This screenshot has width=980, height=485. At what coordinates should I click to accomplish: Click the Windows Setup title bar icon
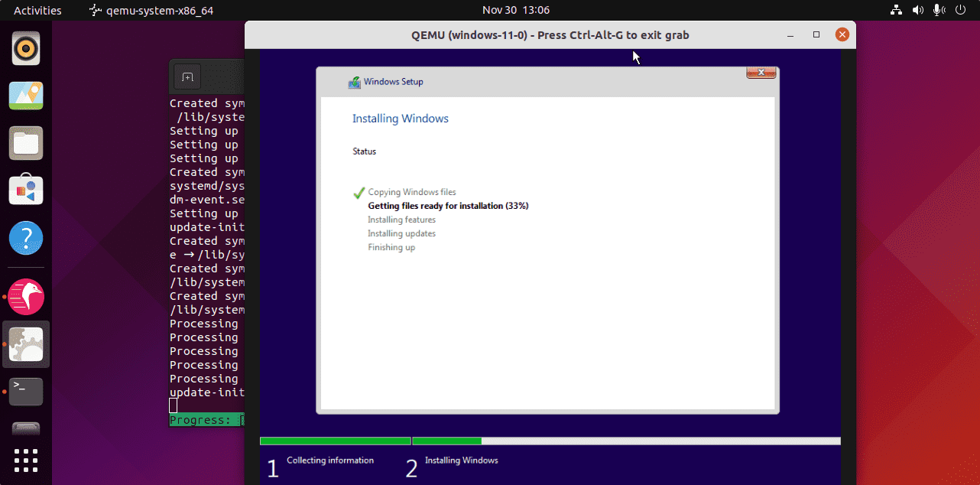(x=354, y=82)
